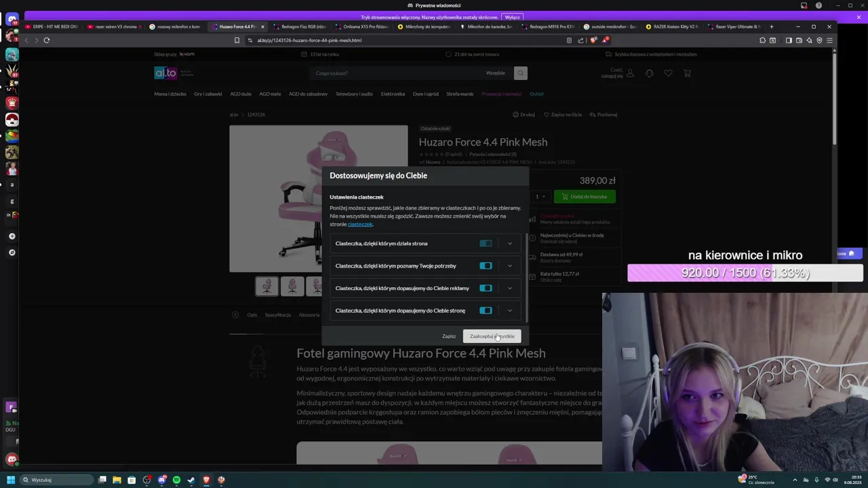The width and height of the screenshot is (868, 488).
Task: Open Brave Shields lion icon
Action: [593, 40]
